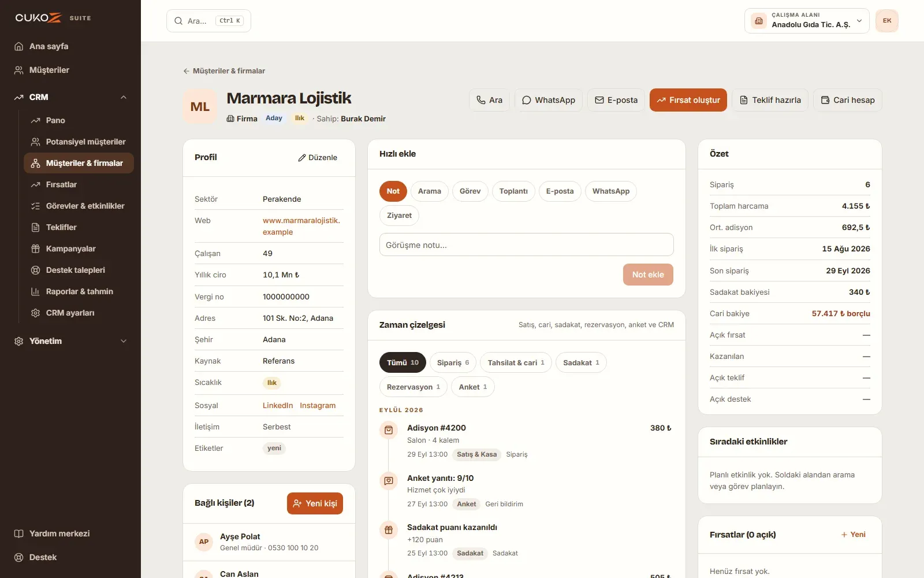Select the WhatsApp quick-add type
This screenshot has height=578, width=924.
611,191
